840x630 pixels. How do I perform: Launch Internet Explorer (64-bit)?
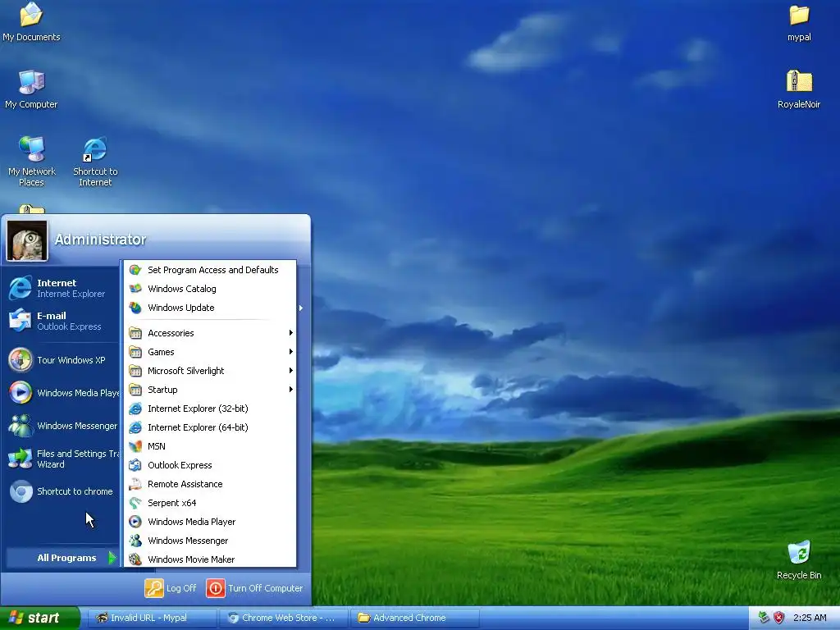210,427
